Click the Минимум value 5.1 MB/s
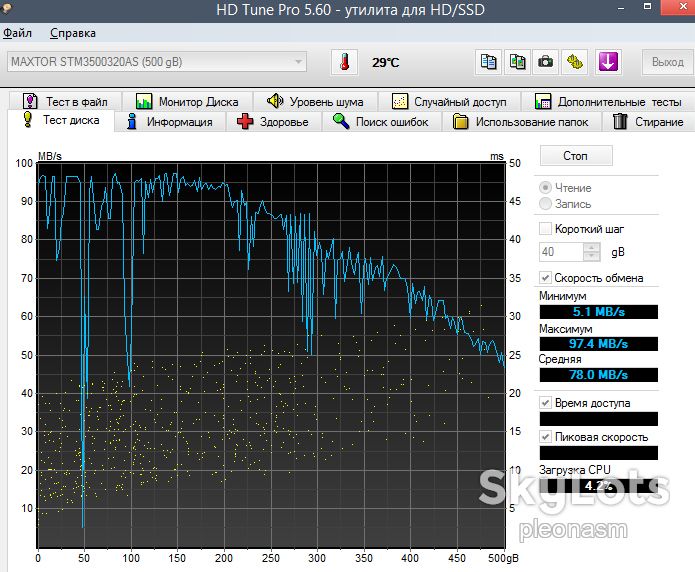 (x=599, y=312)
